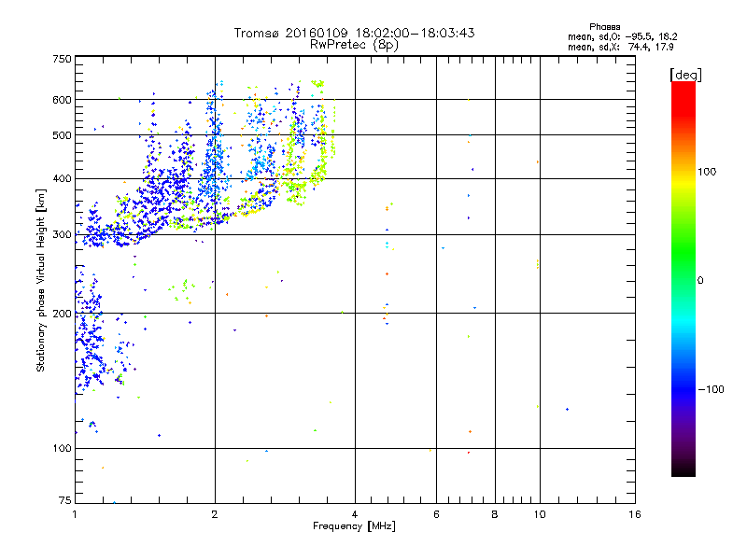Click the 'mean, sd,X: 74.4, 17.9' line
Image resolution: width=747 pixels, height=560 pixels.
[x=620, y=47]
